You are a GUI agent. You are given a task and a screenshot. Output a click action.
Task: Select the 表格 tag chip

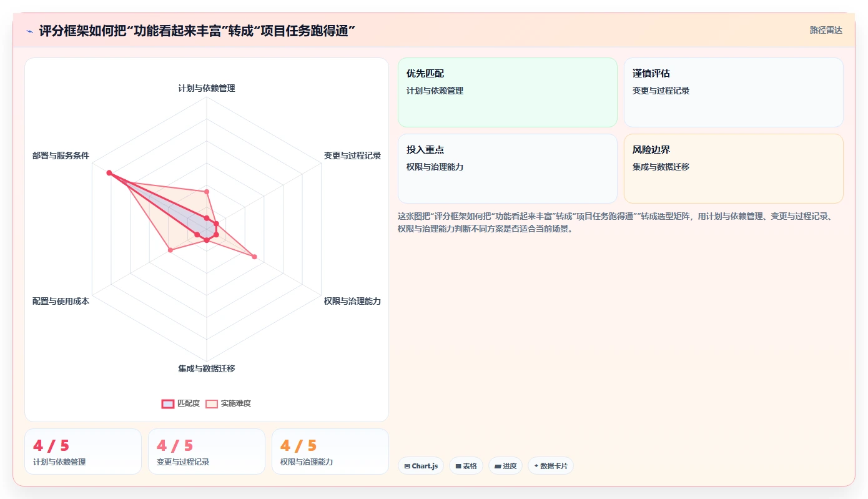click(x=466, y=466)
